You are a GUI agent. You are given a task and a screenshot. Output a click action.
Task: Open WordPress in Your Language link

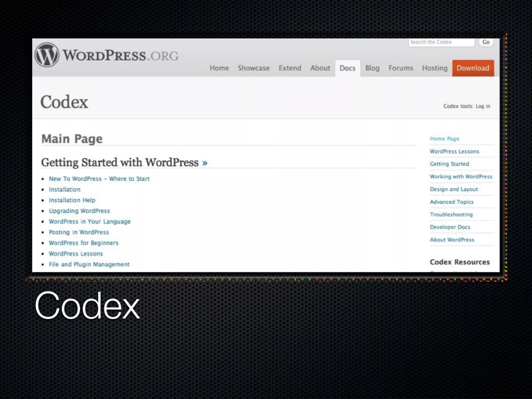[x=90, y=222]
